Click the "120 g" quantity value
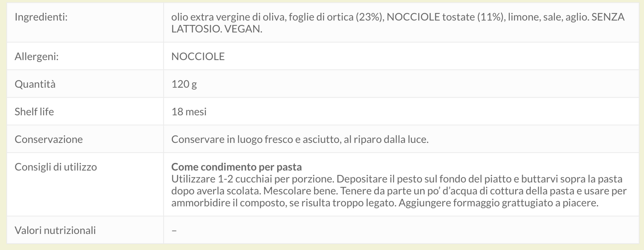This screenshot has width=644, height=250. tap(184, 84)
